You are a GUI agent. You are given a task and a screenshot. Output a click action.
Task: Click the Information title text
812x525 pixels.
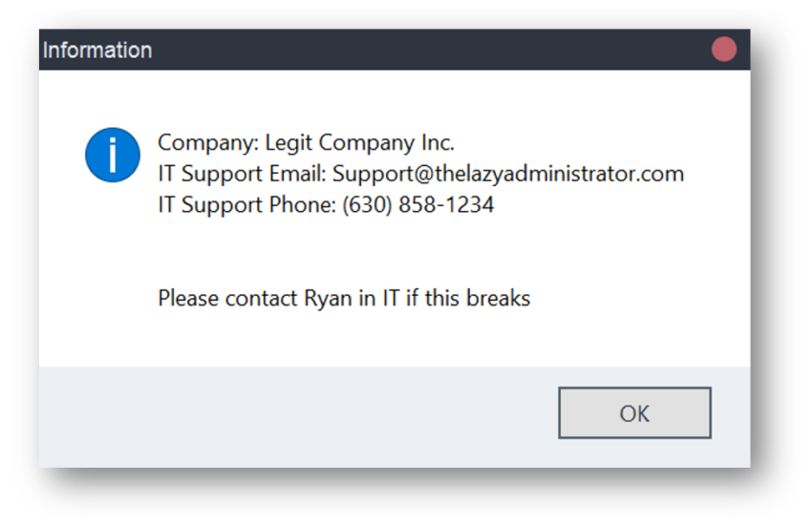tap(97, 51)
